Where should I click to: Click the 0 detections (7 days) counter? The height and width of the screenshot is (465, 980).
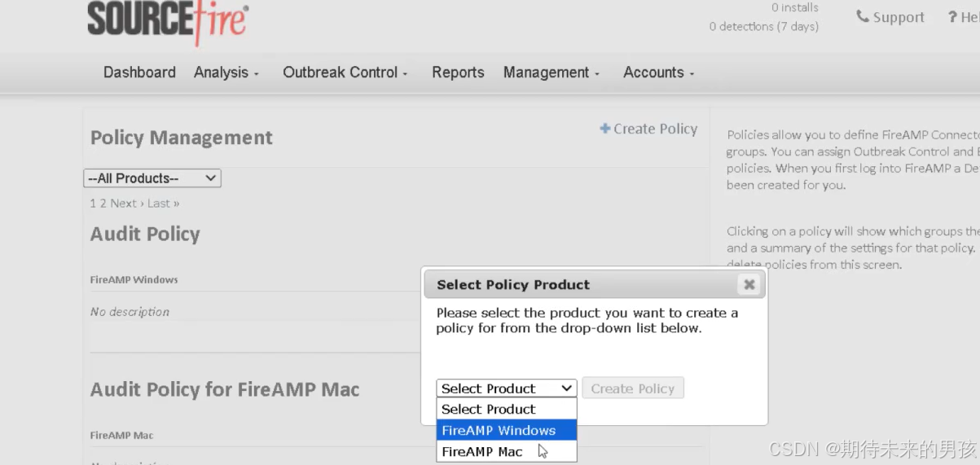click(764, 26)
